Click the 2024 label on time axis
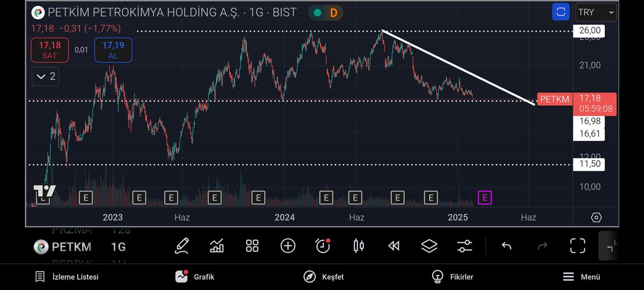 (x=284, y=218)
